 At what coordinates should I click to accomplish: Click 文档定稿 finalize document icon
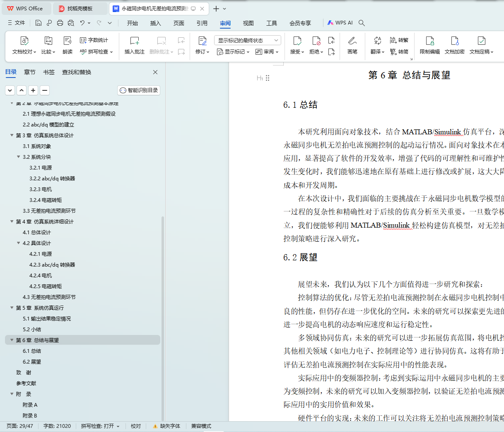[x=481, y=41]
